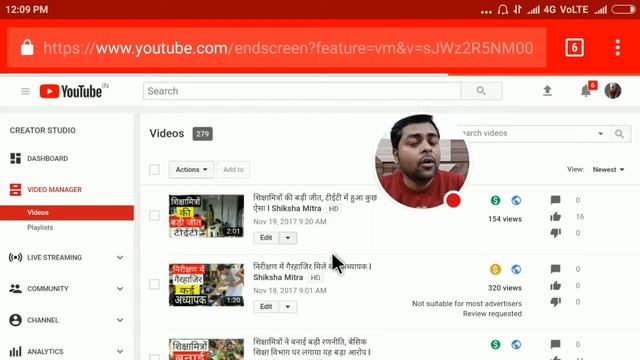Click the Channel person icon

(x=16, y=320)
